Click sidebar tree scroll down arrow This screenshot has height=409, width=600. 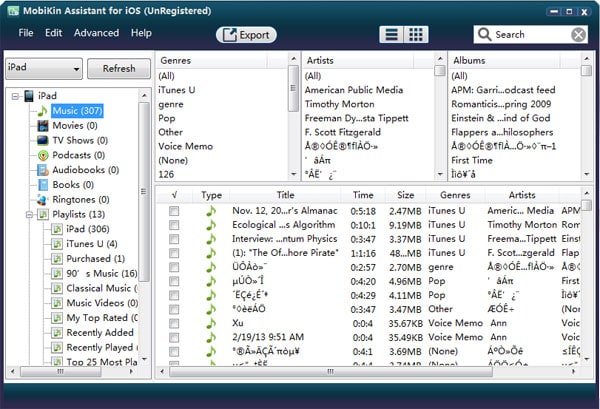click(144, 359)
